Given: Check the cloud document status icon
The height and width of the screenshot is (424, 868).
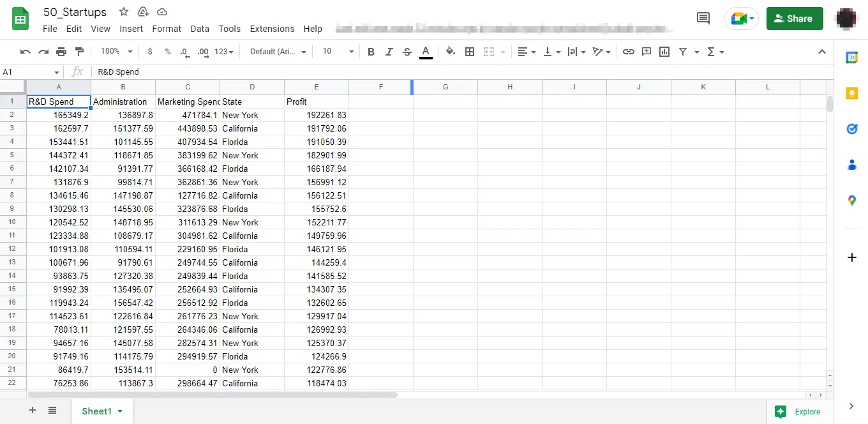Looking at the screenshot, I should (162, 12).
